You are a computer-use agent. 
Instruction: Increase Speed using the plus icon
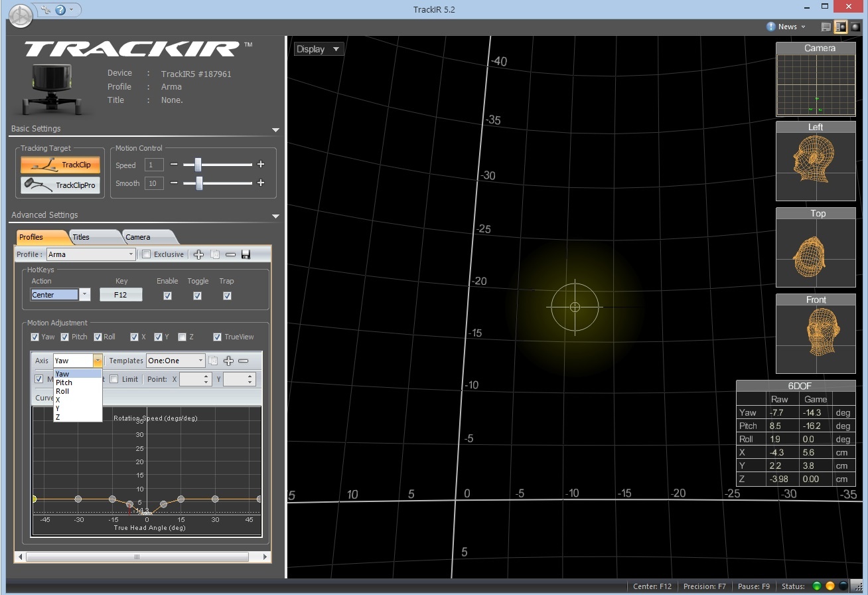click(x=261, y=165)
